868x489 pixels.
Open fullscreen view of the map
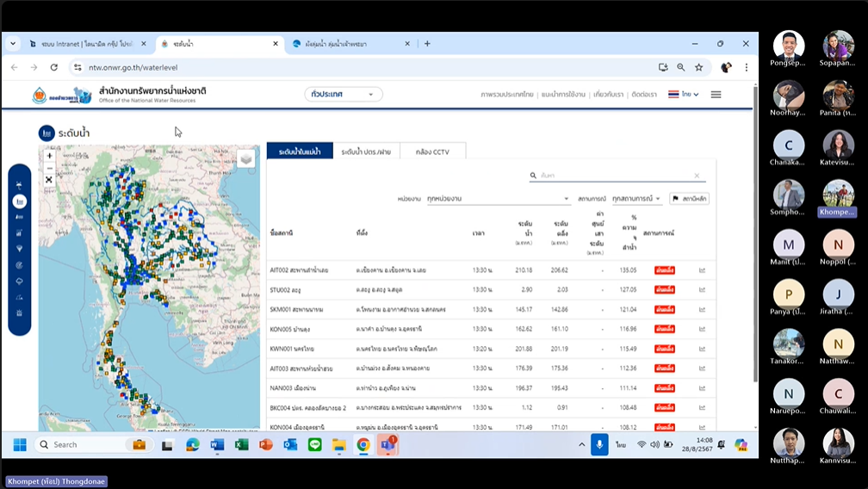49,180
